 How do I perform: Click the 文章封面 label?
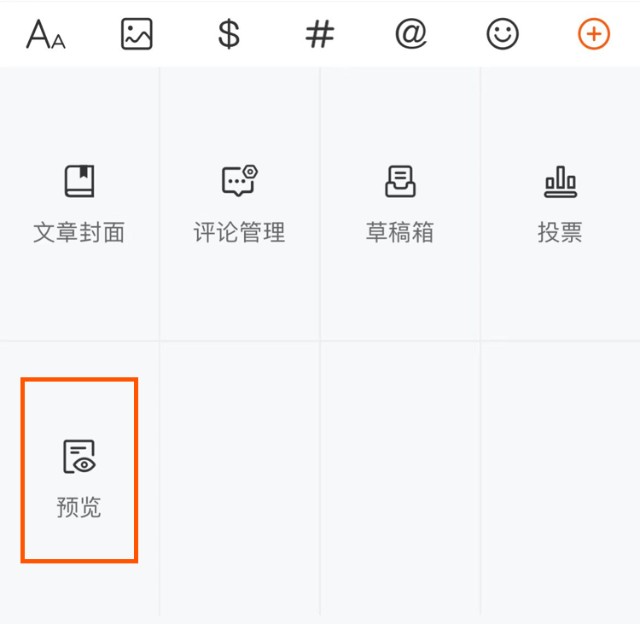click(79, 232)
